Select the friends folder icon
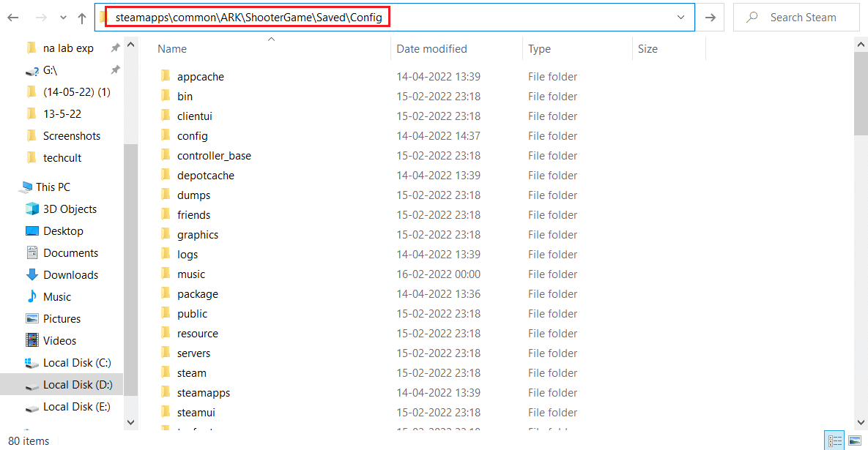This screenshot has width=868, height=450. coord(166,214)
